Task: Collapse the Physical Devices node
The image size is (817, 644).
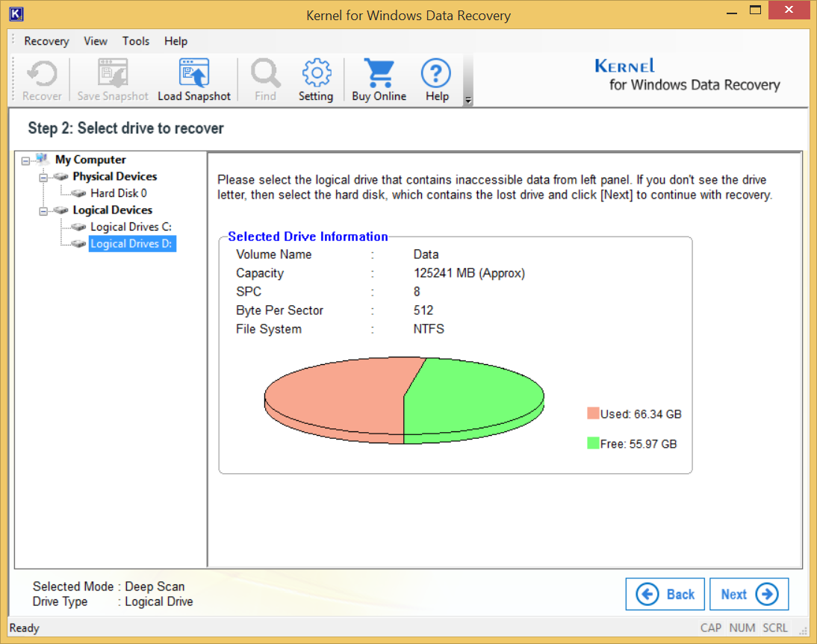Action: (43, 177)
